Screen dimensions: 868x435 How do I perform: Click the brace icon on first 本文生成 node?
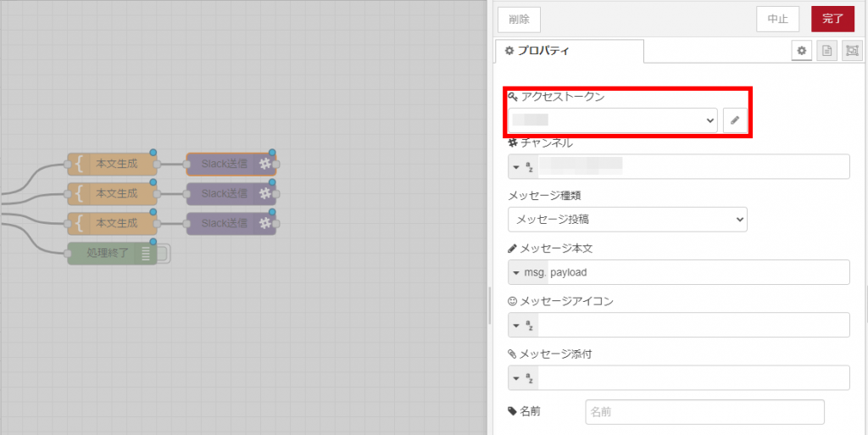click(x=79, y=165)
